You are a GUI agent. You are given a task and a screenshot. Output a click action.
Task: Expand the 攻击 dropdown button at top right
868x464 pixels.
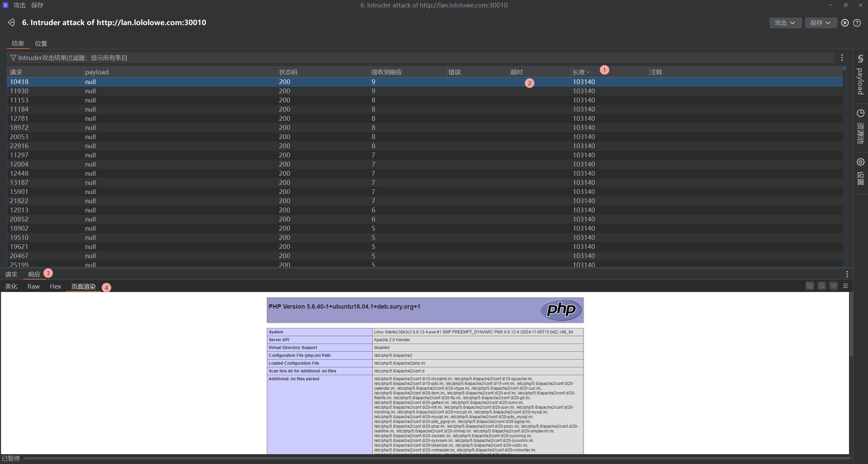(x=785, y=23)
